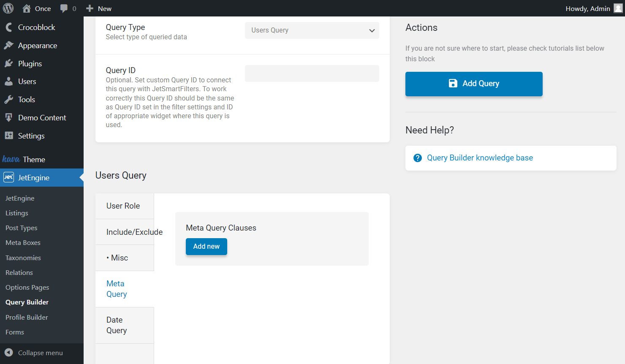This screenshot has height=364, width=625.
Task: Open Taxonomies submenu item
Action: 23,258
